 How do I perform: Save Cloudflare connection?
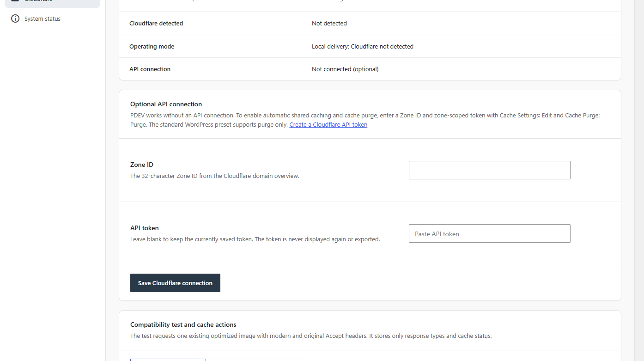coord(175,283)
